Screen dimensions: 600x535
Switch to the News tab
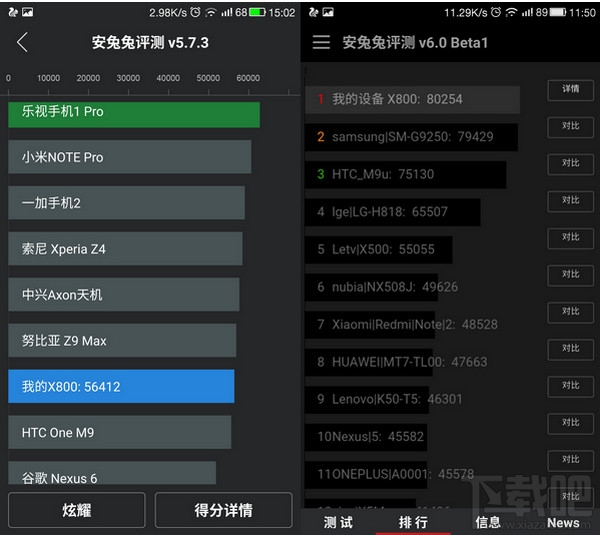(x=563, y=522)
